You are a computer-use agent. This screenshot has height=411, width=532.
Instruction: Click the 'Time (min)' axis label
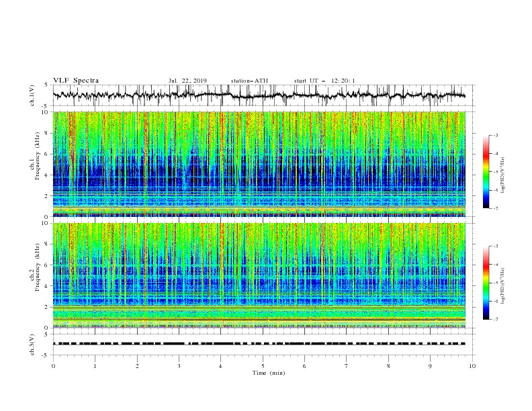(x=269, y=373)
